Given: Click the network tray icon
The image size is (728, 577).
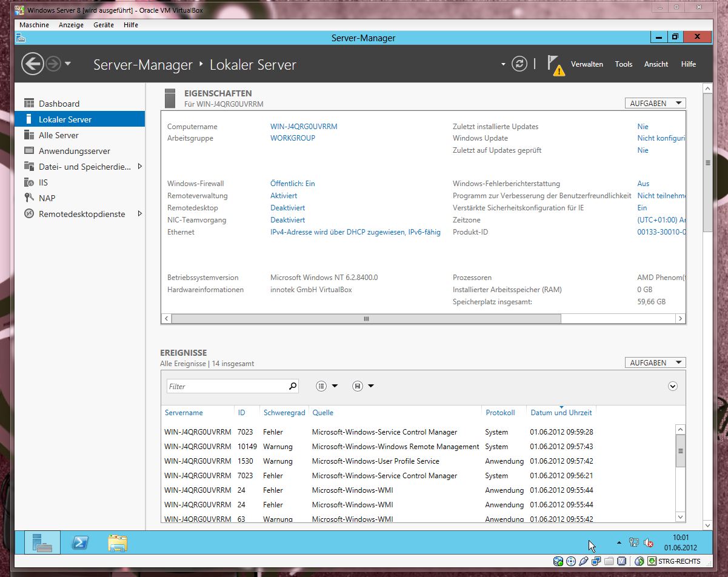Looking at the screenshot, I should 634,543.
